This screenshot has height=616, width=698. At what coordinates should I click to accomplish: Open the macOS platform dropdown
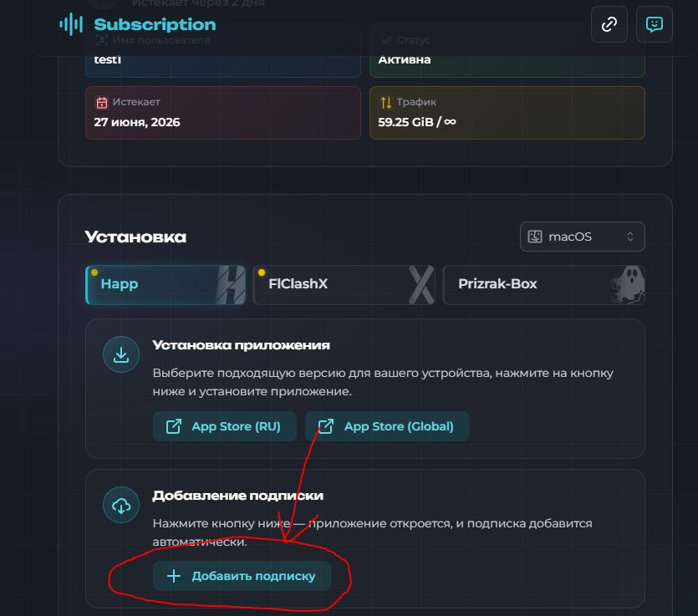(x=583, y=237)
